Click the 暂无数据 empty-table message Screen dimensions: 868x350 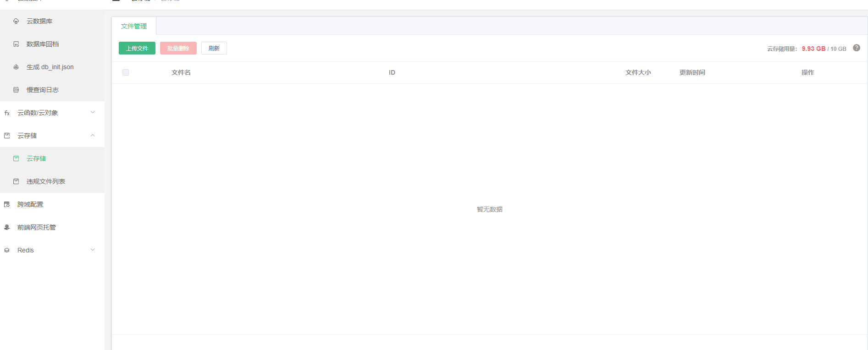490,209
